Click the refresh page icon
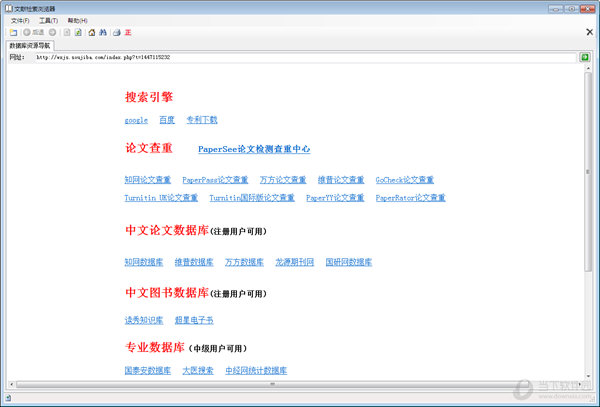The image size is (600, 407). (78, 33)
